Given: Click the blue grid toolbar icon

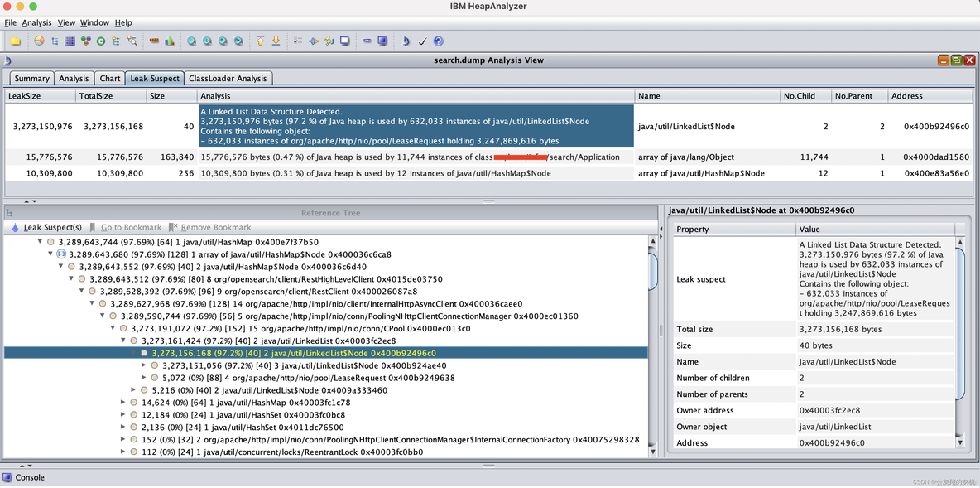Looking at the screenshot, I should click(x=70, y=41).
